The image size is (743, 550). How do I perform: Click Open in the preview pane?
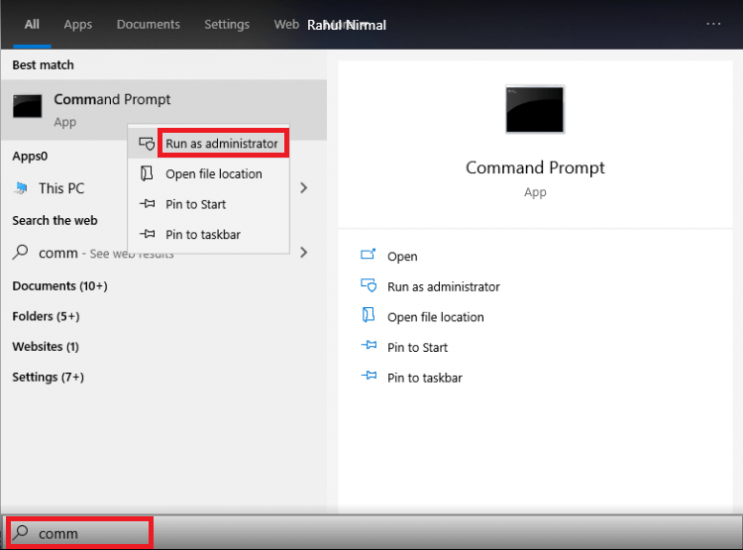tap(402, 256)
